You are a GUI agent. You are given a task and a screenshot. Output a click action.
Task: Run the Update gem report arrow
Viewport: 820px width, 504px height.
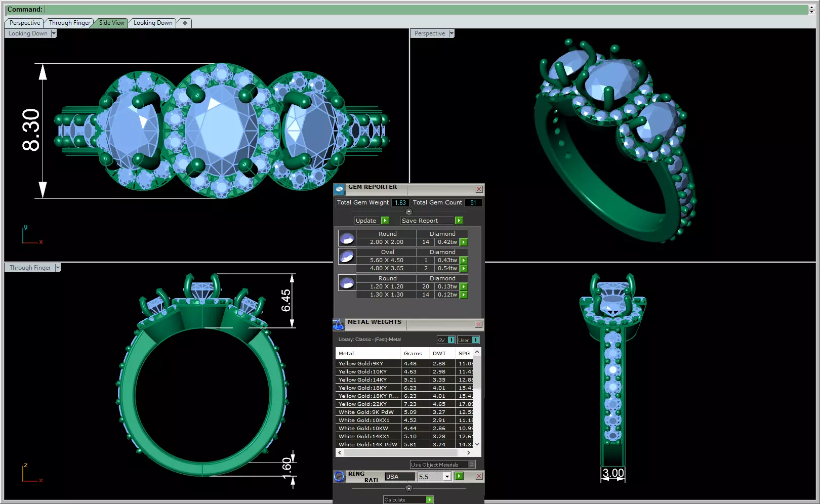pyautogui.click(x=385, y=221)
